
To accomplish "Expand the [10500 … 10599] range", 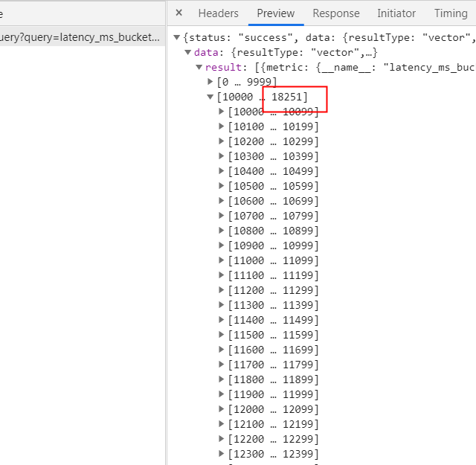I will click(222, 186).
